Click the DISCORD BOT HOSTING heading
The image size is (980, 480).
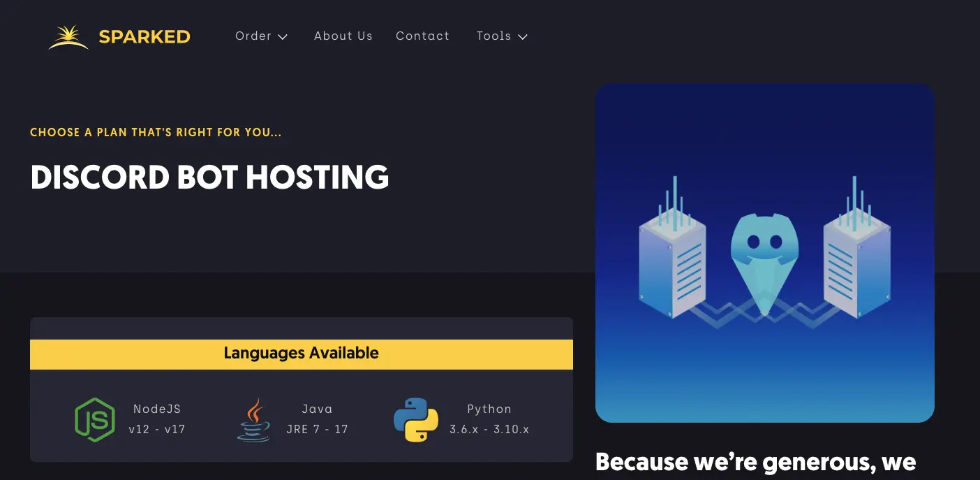click(x=209, y=177)
